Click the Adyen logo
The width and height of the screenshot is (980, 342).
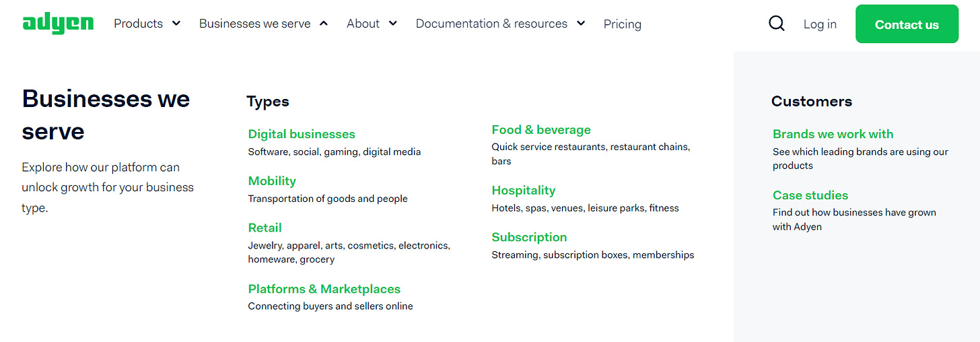click(58, 24)
